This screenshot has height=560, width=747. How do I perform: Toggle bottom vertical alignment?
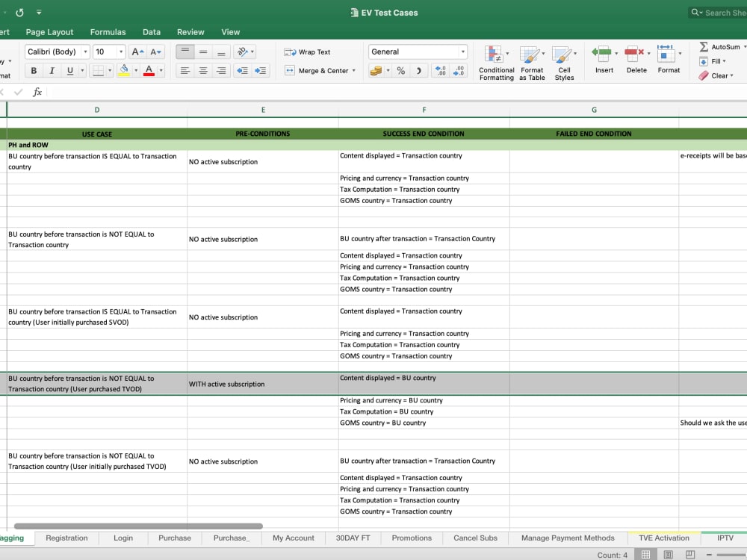click(221, 52)
